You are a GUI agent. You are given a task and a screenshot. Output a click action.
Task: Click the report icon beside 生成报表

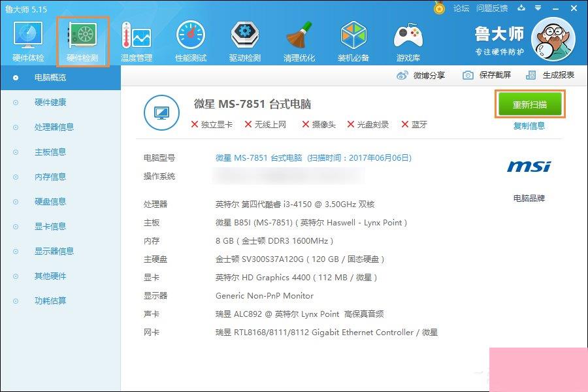click(531, 75)
